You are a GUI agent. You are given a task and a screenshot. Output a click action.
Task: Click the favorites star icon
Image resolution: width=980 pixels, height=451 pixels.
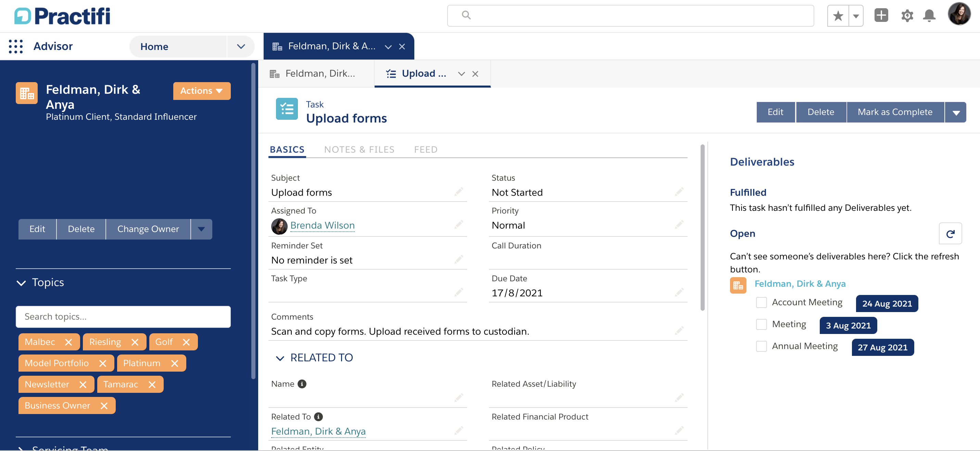click(838, 15)
